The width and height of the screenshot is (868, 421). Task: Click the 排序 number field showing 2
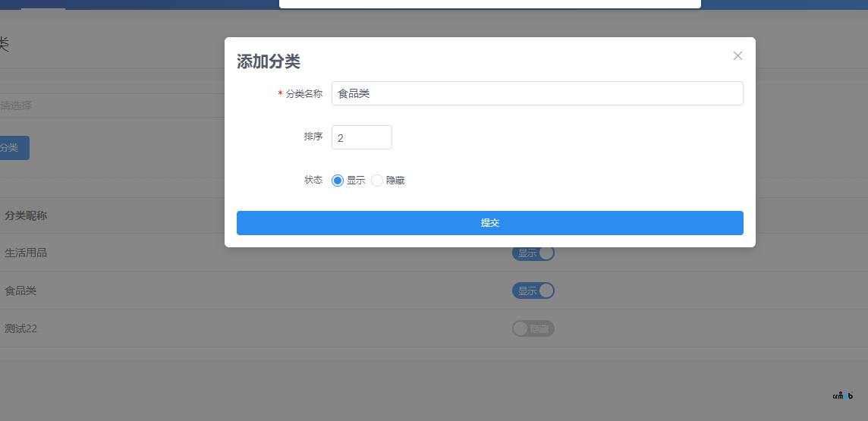[361, 137]
